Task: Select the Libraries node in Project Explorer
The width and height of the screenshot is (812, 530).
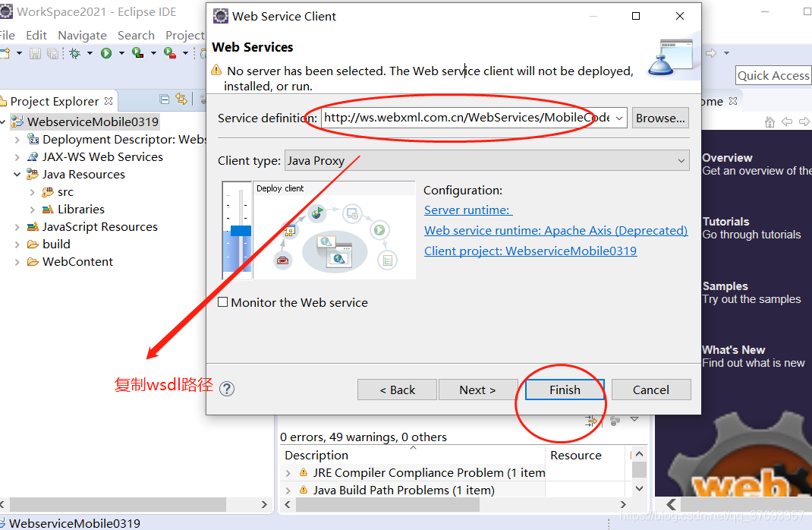Action: pos(80,210)
